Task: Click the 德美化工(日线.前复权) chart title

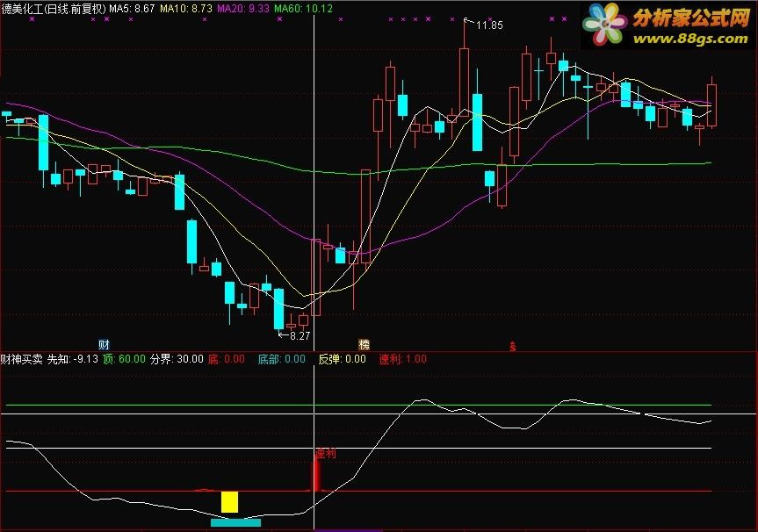Action: point(54,8)
